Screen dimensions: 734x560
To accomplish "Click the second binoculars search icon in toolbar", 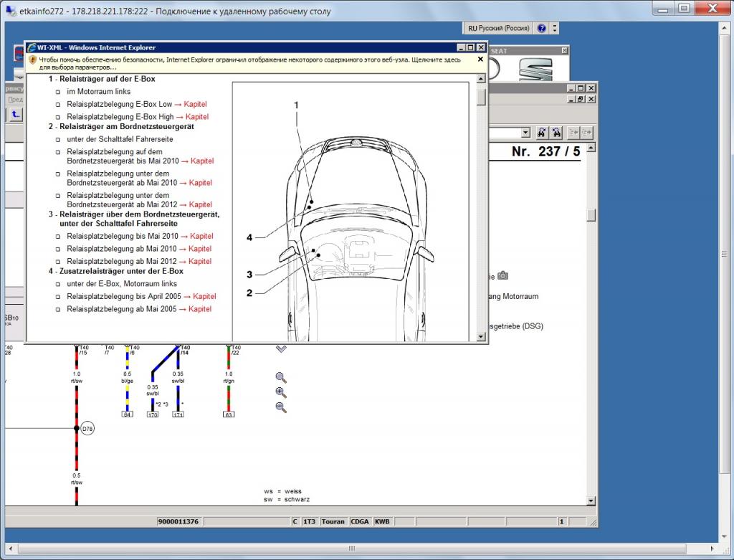I will pyautogui.click(x=556, y=133).
